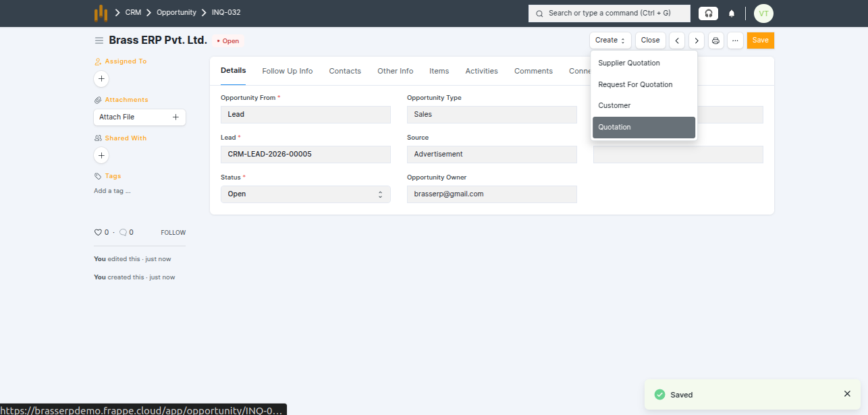Open the VT user avatar menu
The image size is (868, 415).
coord(763,13)
